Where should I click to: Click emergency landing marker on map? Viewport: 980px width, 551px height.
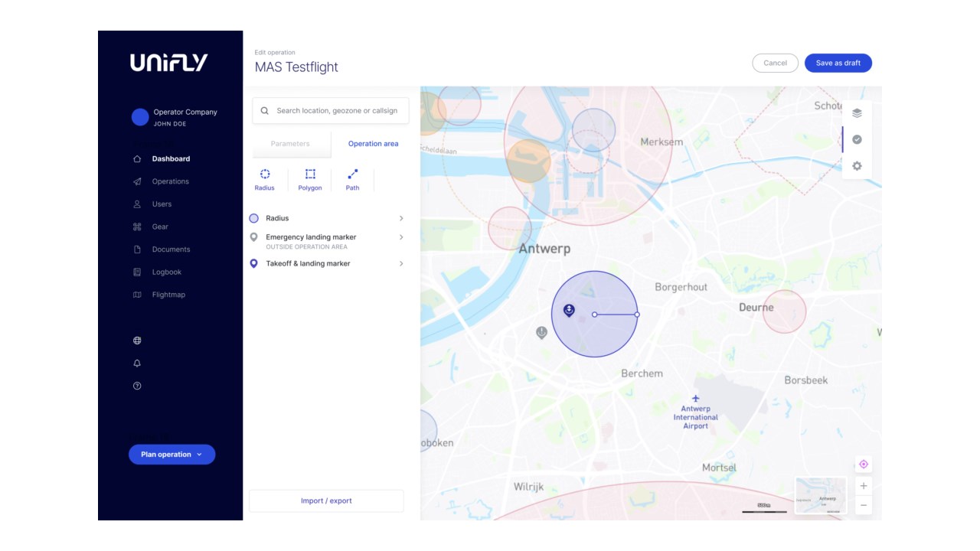542,332
